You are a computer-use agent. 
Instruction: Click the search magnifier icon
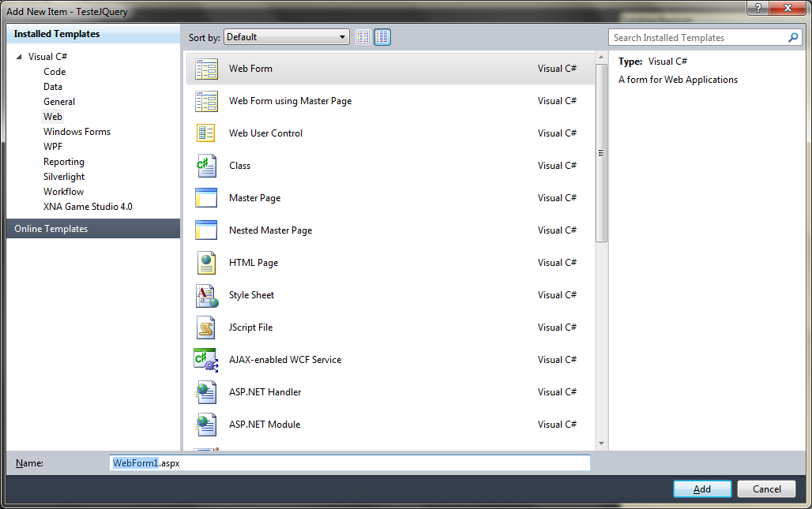tap(793, 38)
